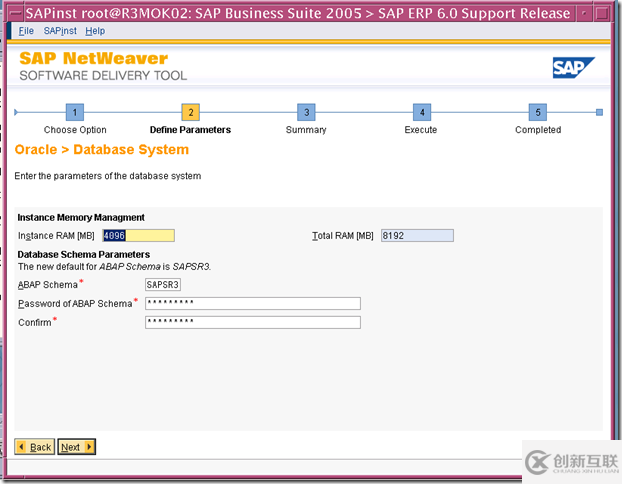This screenshot has width=622, height=484.
Task: Click the Database Schema Parameters label
Action: [84, 254]
